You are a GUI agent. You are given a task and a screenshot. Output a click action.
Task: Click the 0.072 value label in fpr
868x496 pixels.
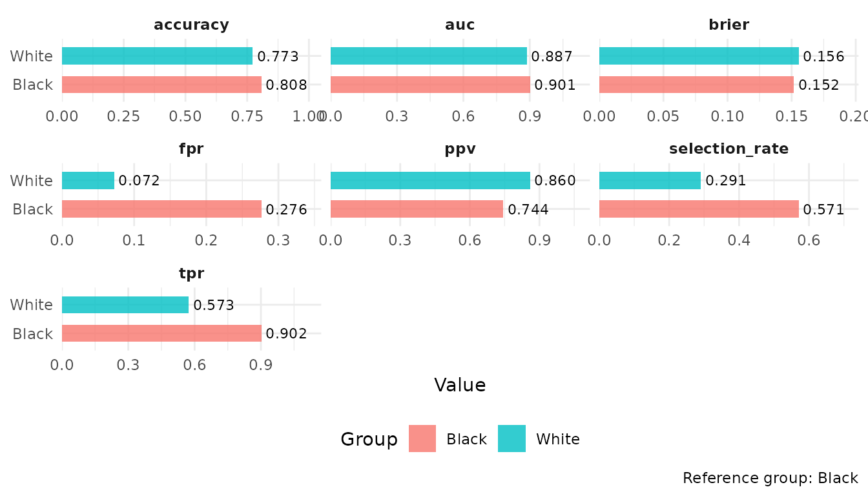point(139,181)
